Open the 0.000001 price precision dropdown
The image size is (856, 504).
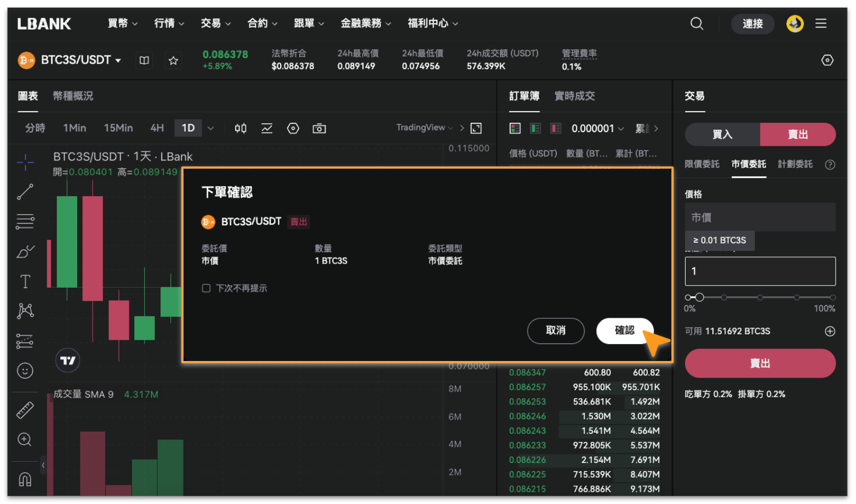[x=597, y=129]
